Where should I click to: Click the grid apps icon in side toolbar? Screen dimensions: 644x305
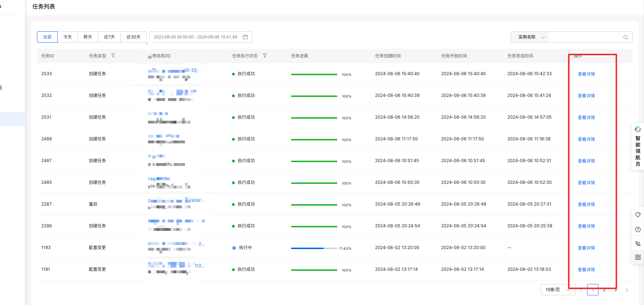coord(638,257)
